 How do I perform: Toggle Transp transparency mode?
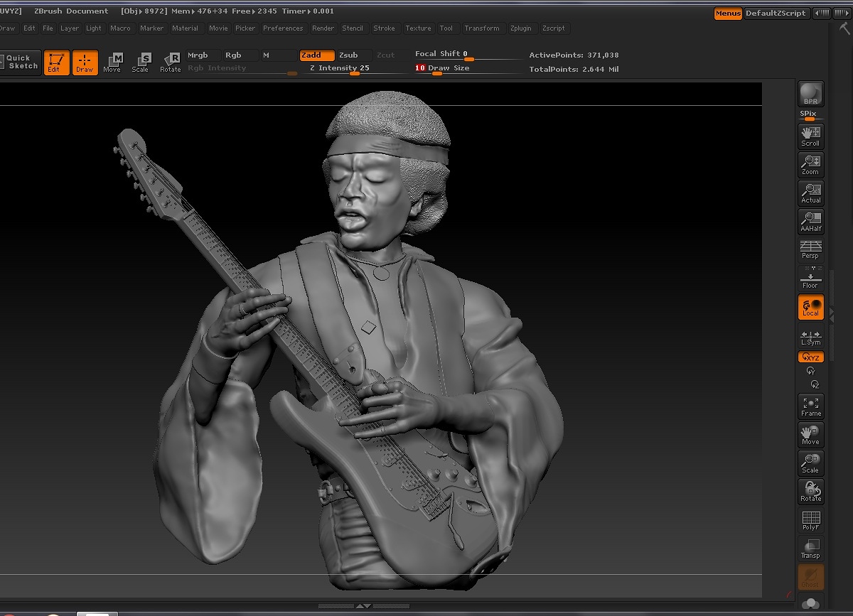click(x=810, y=549)
